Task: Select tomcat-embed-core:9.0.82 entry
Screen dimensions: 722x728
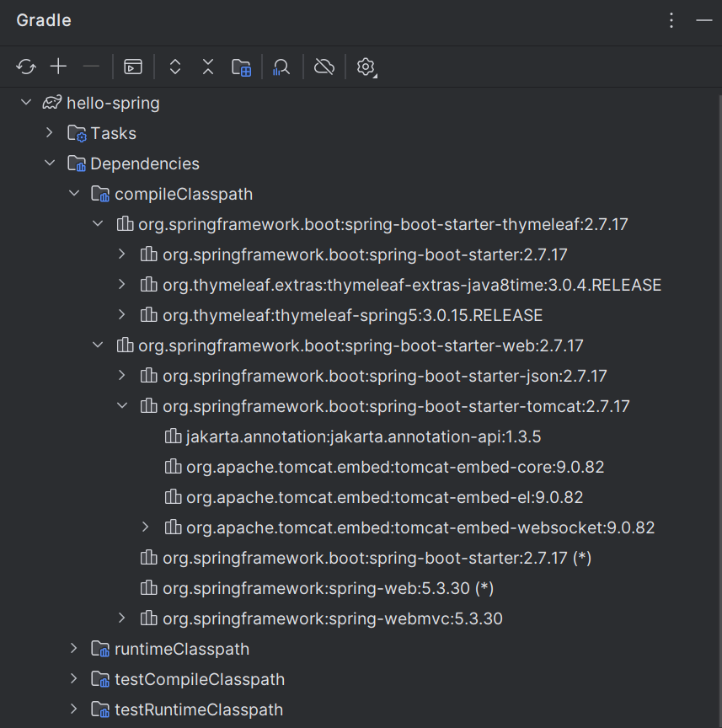Action: click(360, 467)
